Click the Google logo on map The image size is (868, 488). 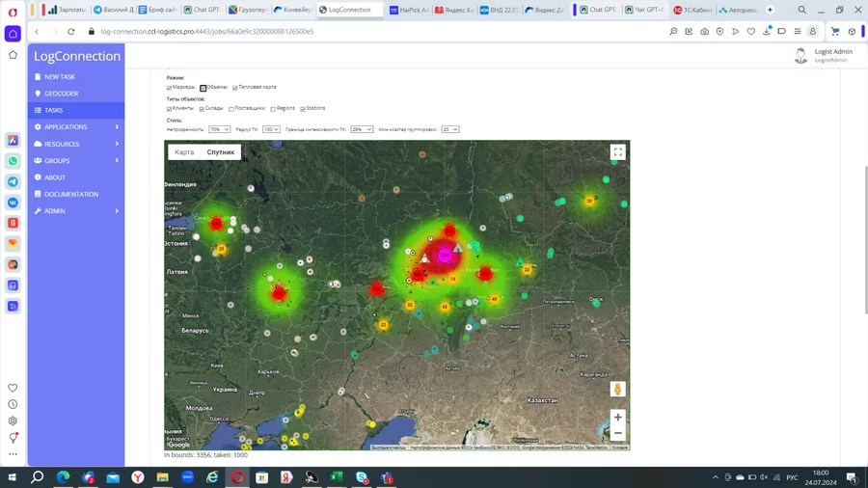tap(178, 445)
